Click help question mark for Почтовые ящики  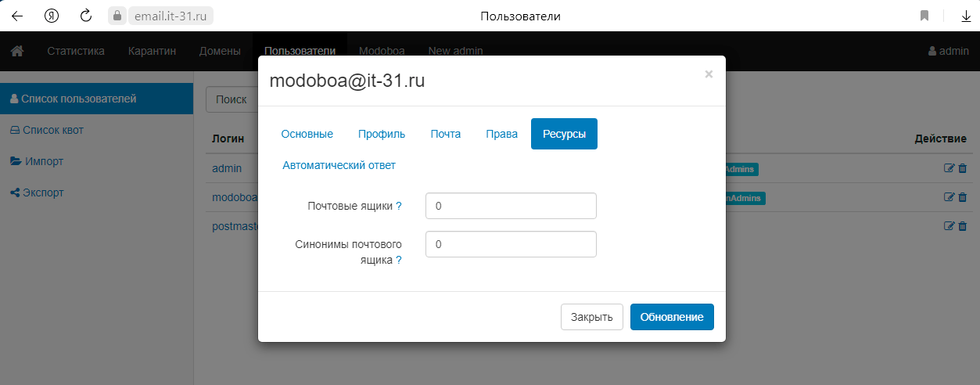(x=399, y=206)
